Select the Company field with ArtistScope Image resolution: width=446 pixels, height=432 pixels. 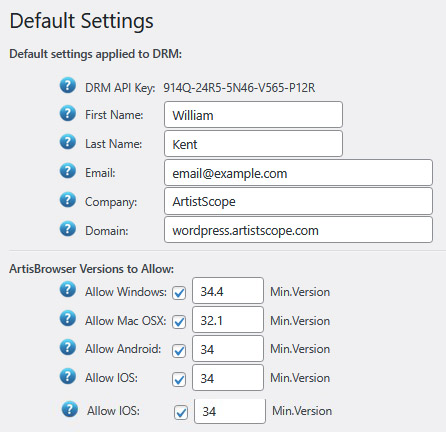click(x=298, y=201)
